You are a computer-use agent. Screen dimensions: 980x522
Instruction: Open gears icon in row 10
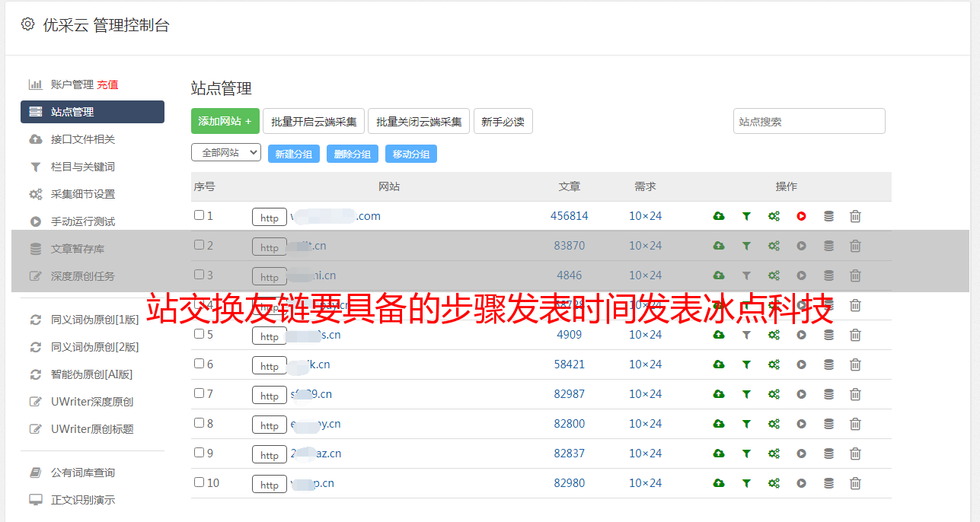[774, 483]
